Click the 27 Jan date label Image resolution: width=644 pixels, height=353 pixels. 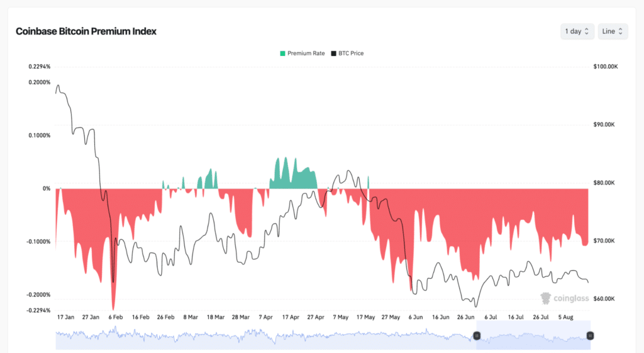[91, 317]
